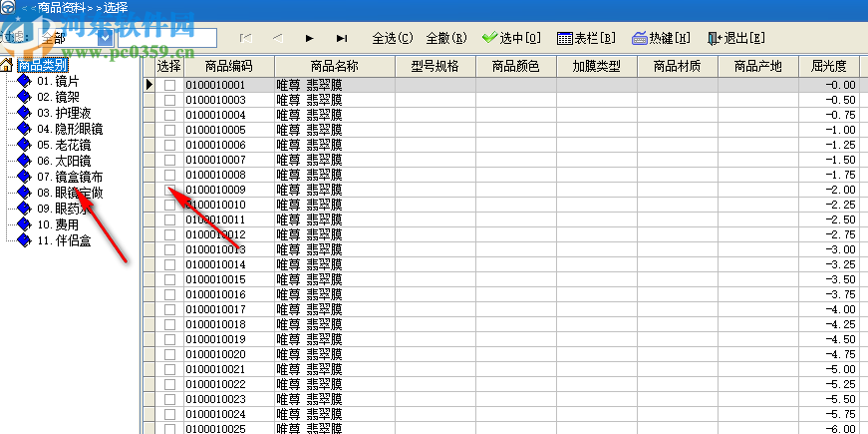The height and width of the screenshot is (434, 868).
Task: Click product code 0100010022
Action: 215,384
